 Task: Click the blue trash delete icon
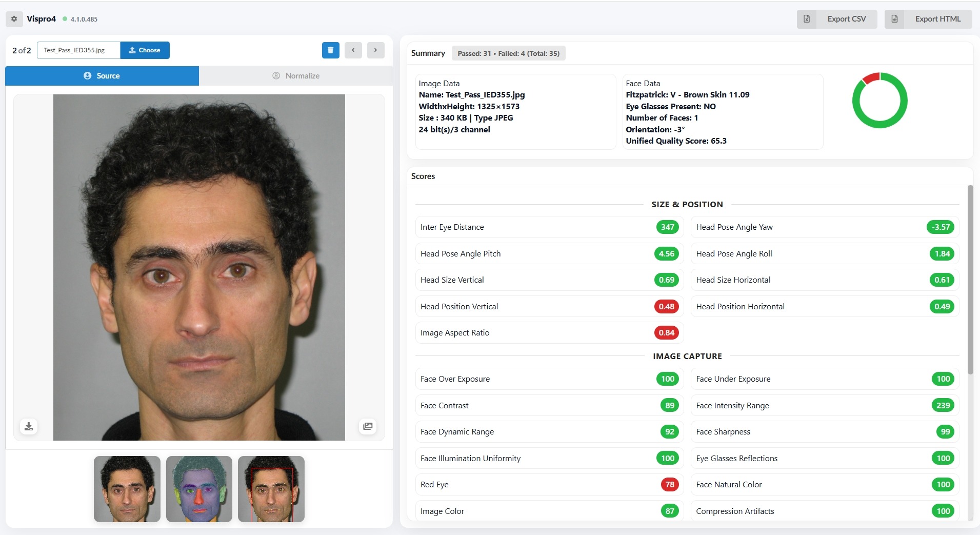tap(331, 50)
